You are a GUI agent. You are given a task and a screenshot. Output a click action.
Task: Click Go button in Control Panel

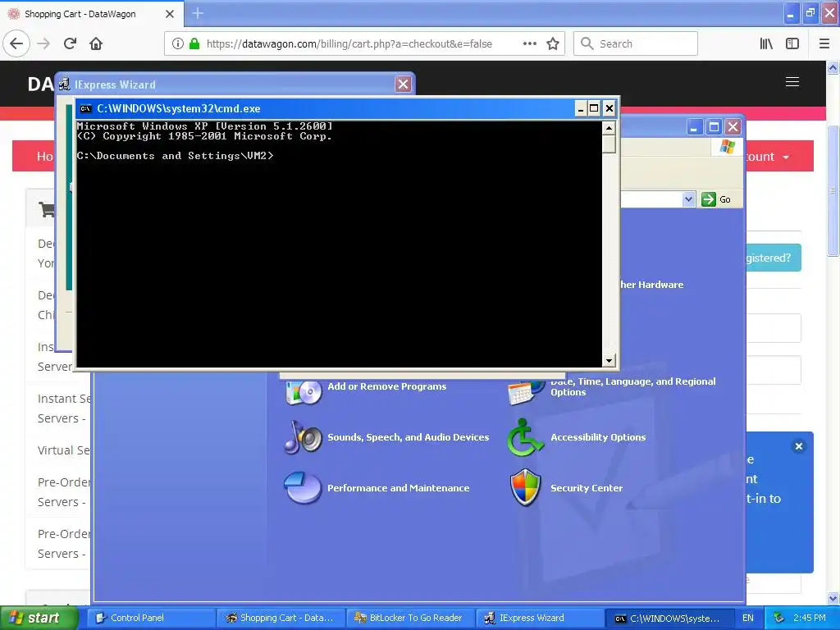click(x=716, y=199)
